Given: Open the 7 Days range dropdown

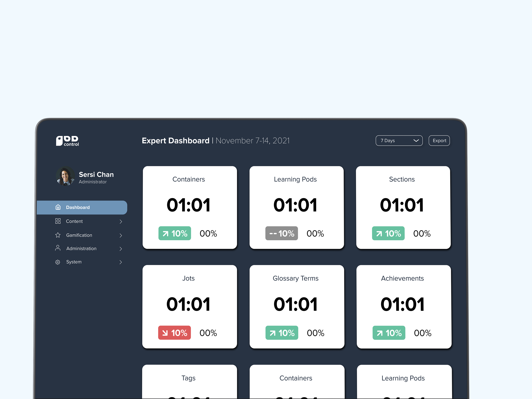Looking at the screenshot, I should pos(399,141).
